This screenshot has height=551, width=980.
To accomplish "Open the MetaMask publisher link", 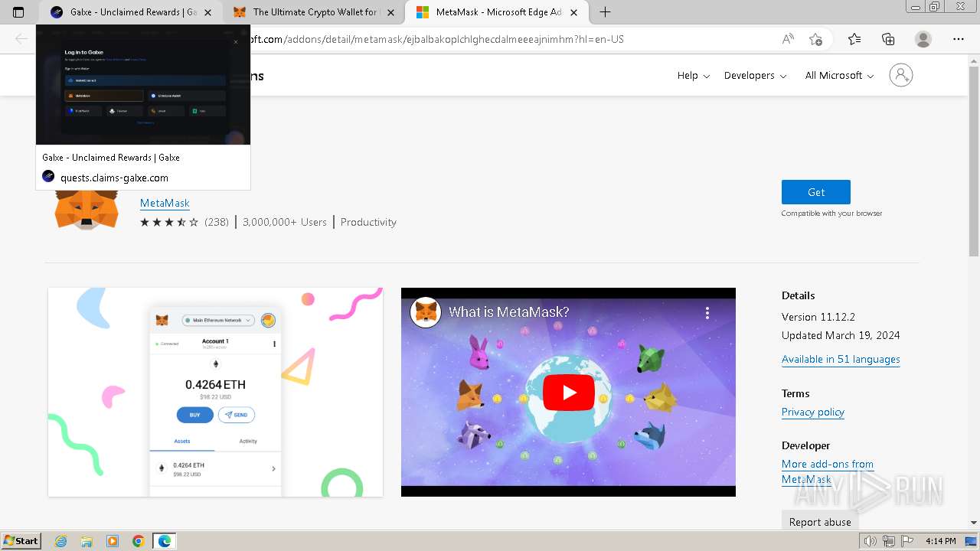I will pos(165,203).
